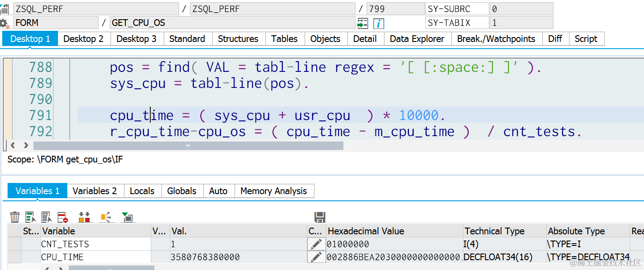Click the CNT_TESTS value cell showing 1
Viewport: 644px width, 270px height.
coord(238,244)
